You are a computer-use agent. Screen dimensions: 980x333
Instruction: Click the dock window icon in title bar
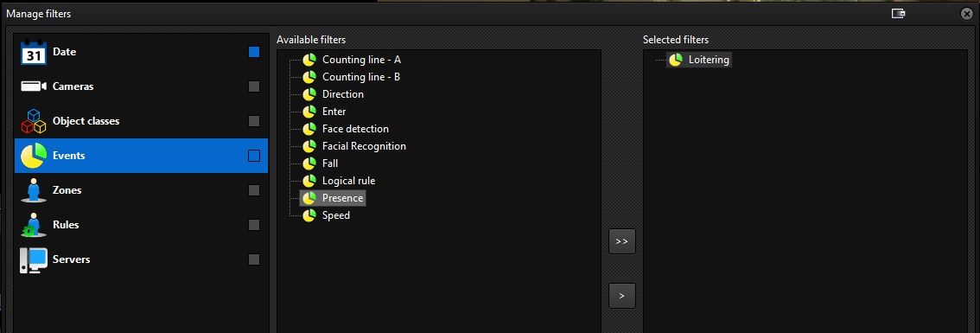[x=898, y=13]
